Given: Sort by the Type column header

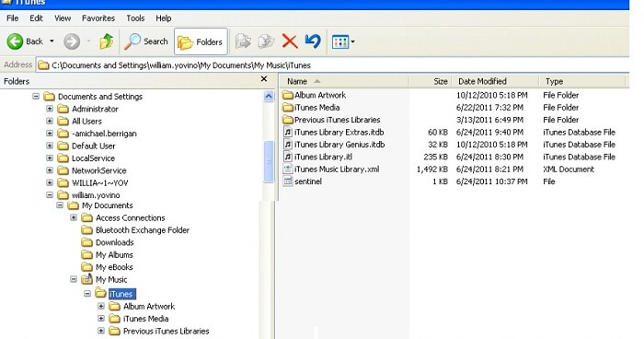Looking at the screenshot, I should [x=581, y=81].
